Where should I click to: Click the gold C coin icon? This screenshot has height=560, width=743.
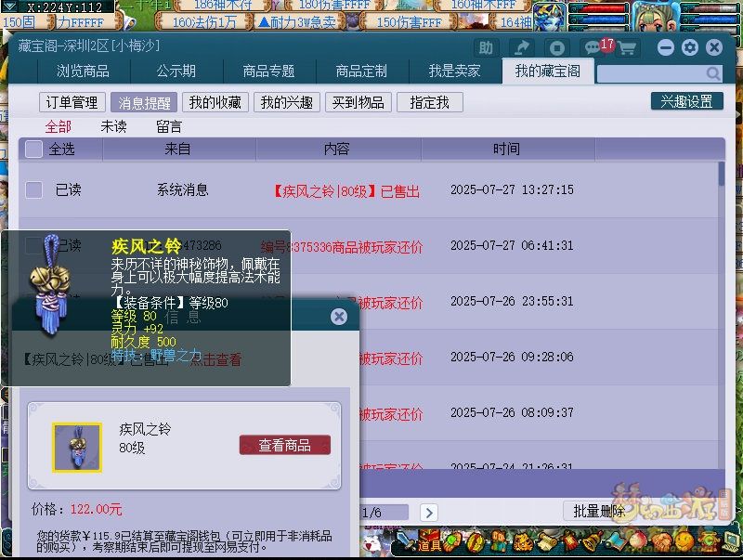[x=709, y=542]
